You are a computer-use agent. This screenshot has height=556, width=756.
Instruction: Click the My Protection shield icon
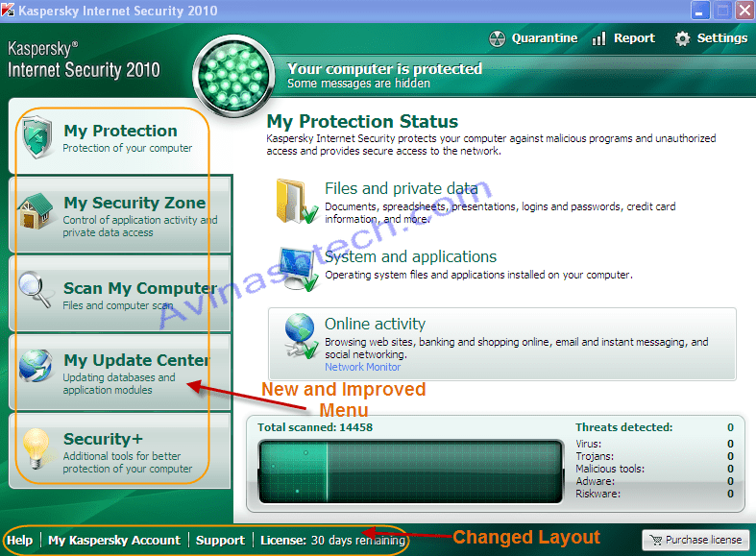click(37, 137)
